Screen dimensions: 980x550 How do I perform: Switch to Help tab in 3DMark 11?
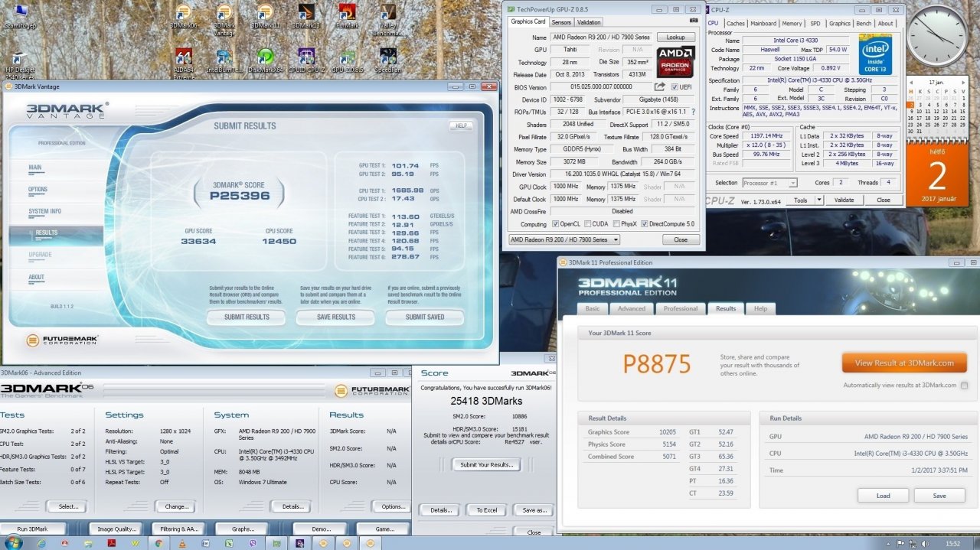(760, 308)
